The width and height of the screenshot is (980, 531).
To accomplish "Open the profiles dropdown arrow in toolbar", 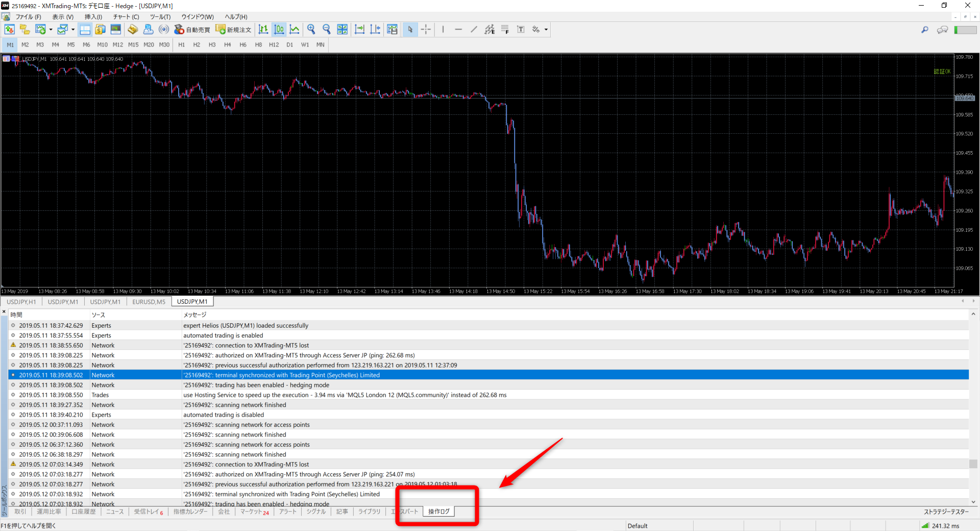I will click(x=73, y=30).
